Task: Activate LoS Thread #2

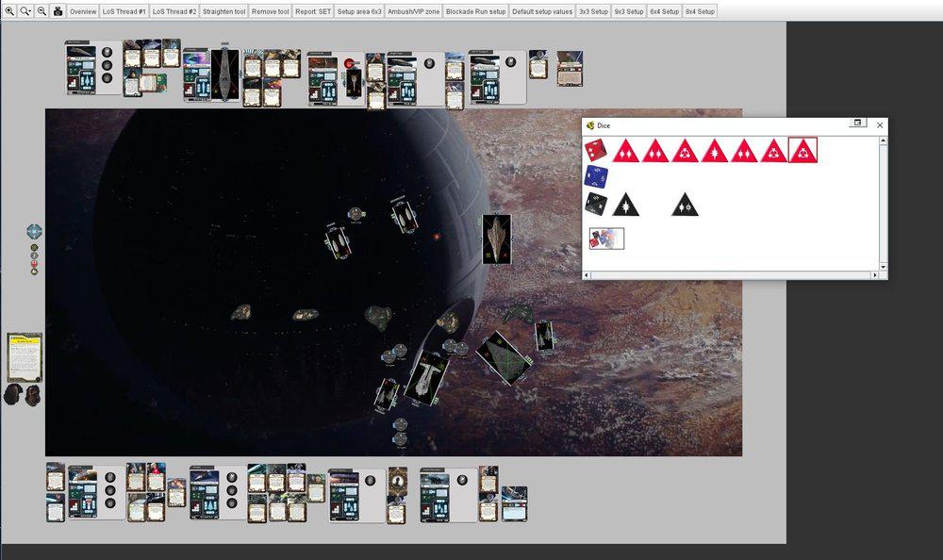Action: (x=174, y=11)
